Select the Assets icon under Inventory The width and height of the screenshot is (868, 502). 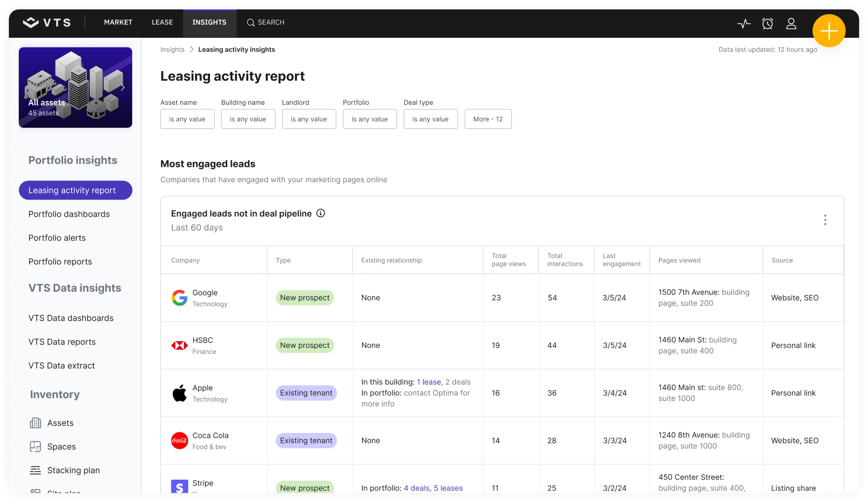point(35,422)
